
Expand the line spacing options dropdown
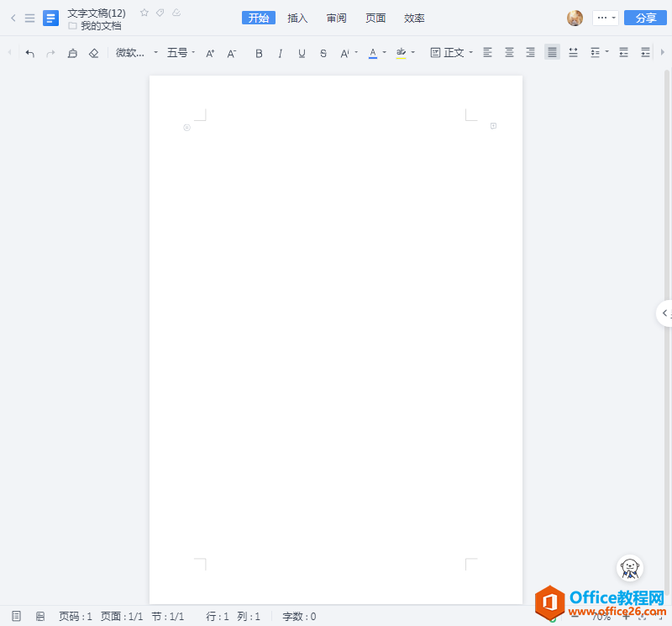pos(606,52)
